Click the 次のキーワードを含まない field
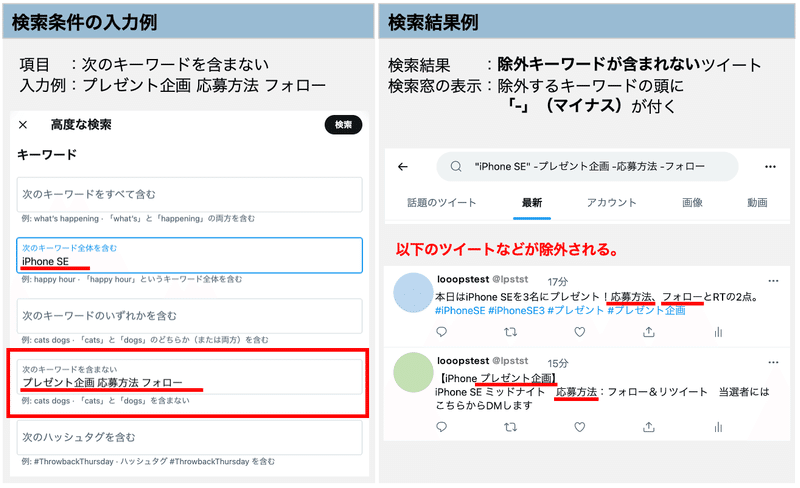The height and width of the screenshot is (488, 800). 189,377
